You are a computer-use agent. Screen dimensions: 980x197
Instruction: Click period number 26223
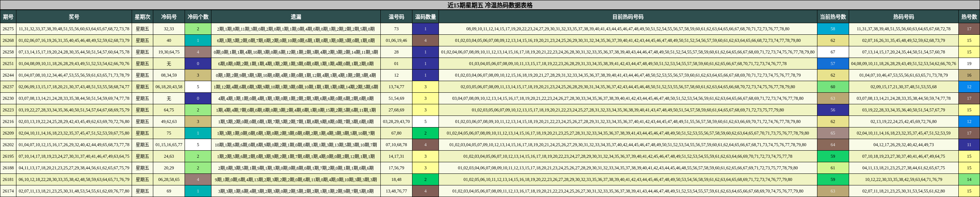point(8,110)
